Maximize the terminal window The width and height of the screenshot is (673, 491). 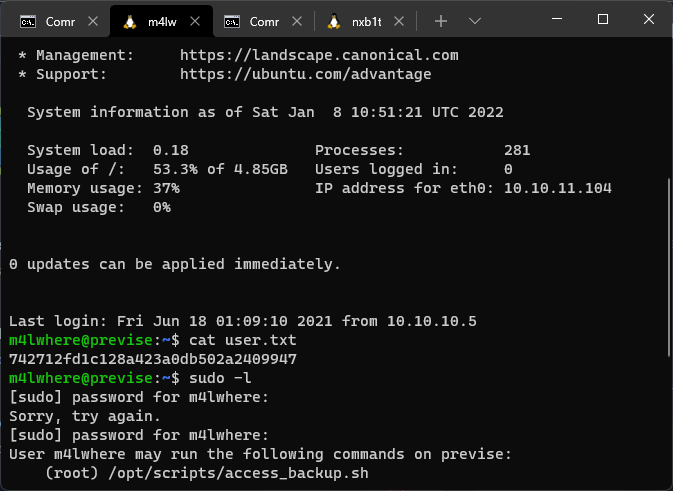tap(602, 19)
